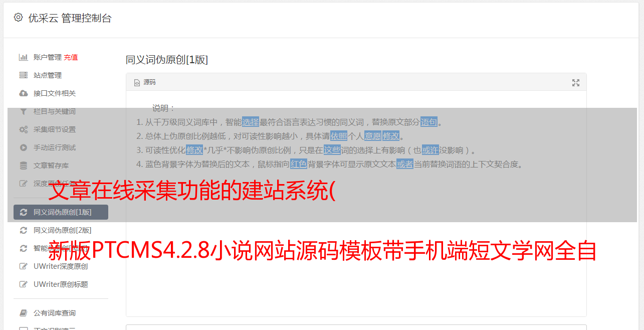Viewport: 644px width, 330px height.
Task: Select the 站点管理 server icon
Action: [23, 75]
